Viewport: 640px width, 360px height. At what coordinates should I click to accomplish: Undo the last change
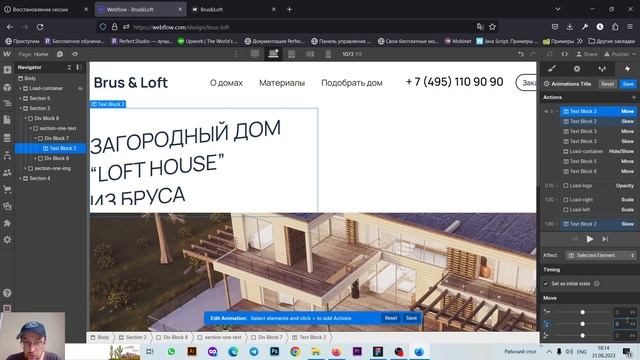521,54
